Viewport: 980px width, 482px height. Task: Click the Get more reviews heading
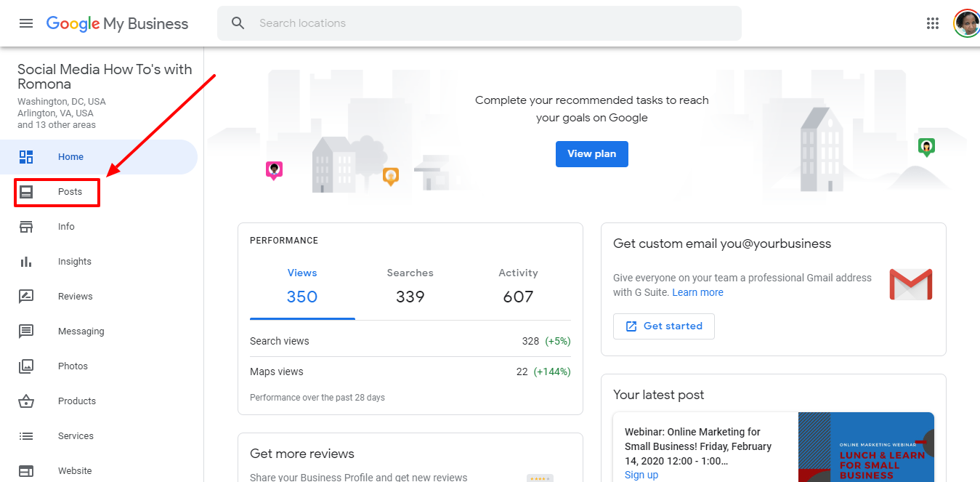(x=302, y=454)
